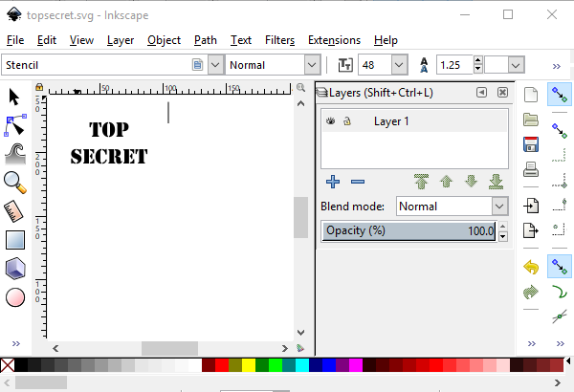Open the Blend mode dropdown
Image resolution: width=574 pixels, height=392 pixels.
(498, 207)
